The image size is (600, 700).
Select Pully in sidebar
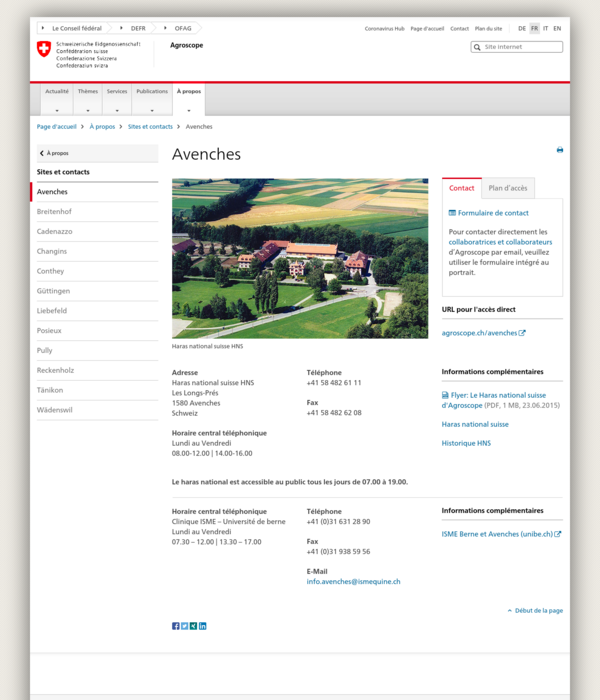tap(97, 350)
